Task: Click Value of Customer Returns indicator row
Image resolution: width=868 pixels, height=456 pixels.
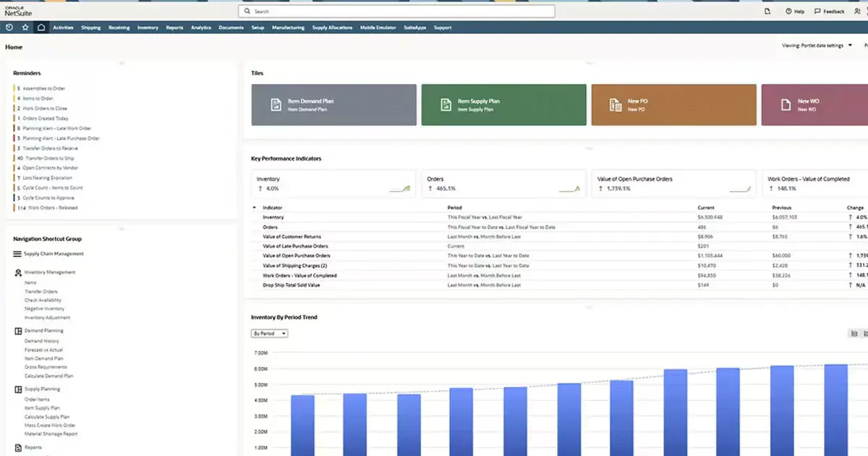Action: coord(292,237)
